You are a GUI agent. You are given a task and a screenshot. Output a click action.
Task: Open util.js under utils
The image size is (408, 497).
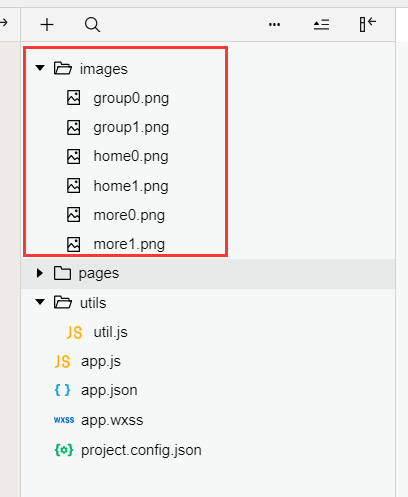pyautogui.click(x=110, y=332)
